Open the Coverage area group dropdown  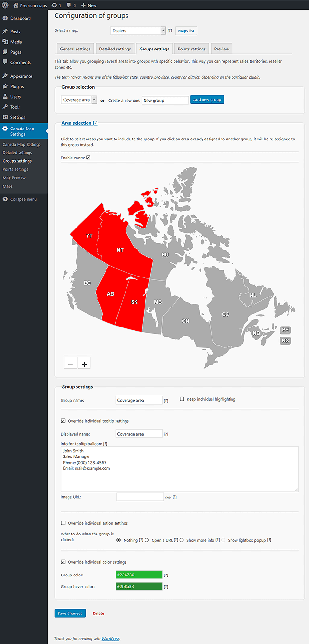79,100
